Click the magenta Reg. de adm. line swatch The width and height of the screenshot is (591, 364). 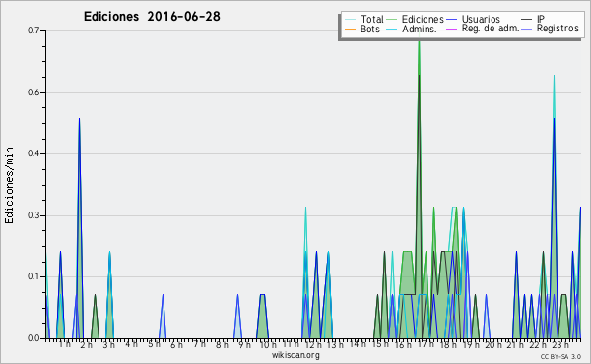pyautogui.click(x=451, y=29)
